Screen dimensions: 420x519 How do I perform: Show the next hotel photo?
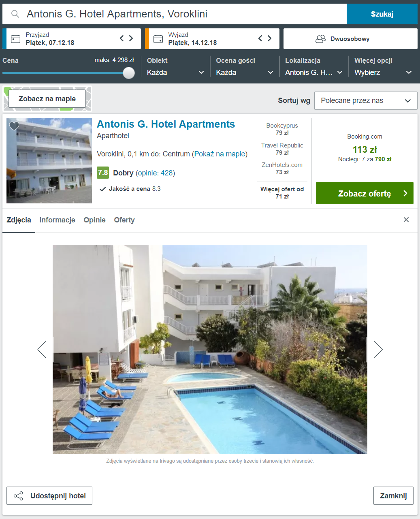(378, 349)
